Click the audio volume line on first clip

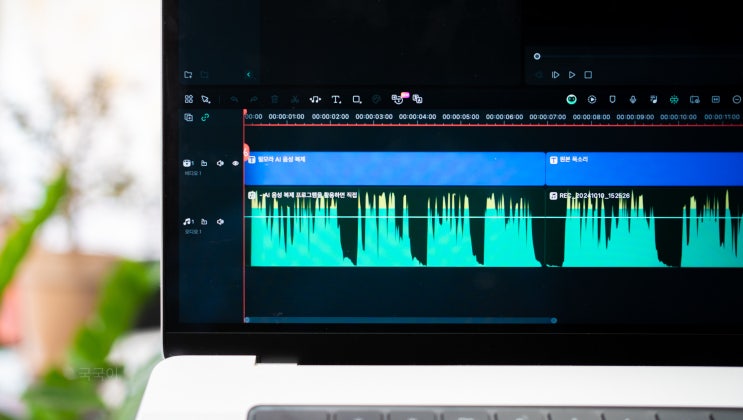[x=395, y=217]
